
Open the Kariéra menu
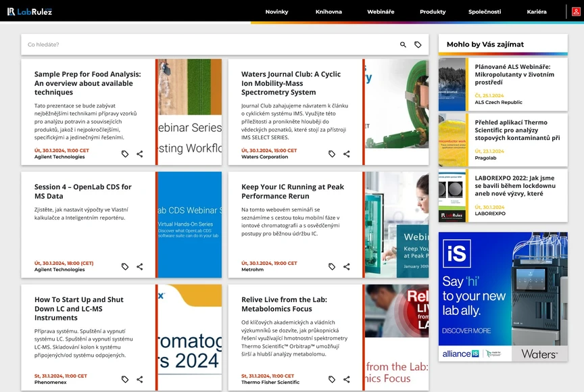pyautogui.click(x=537, y=11)
